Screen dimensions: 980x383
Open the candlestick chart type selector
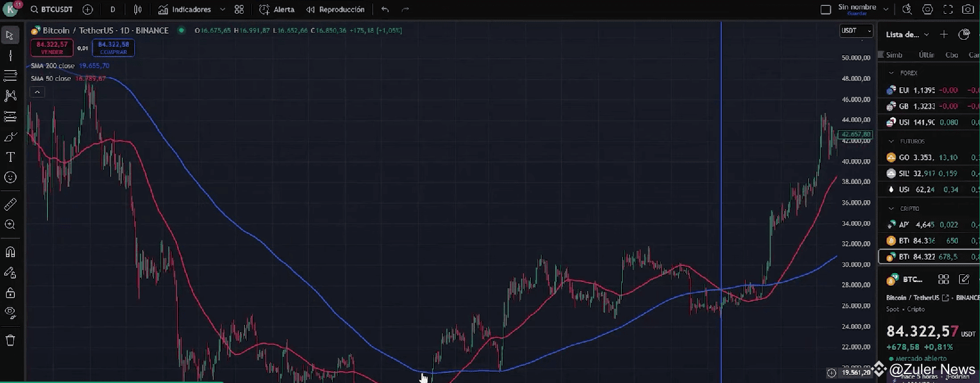pyautogui.click(x=138, y=10)
